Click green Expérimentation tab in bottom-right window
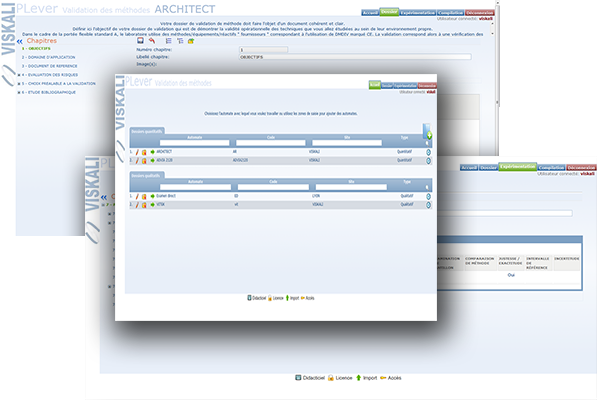This screenshot has height=400, width=597. [518, 167]
